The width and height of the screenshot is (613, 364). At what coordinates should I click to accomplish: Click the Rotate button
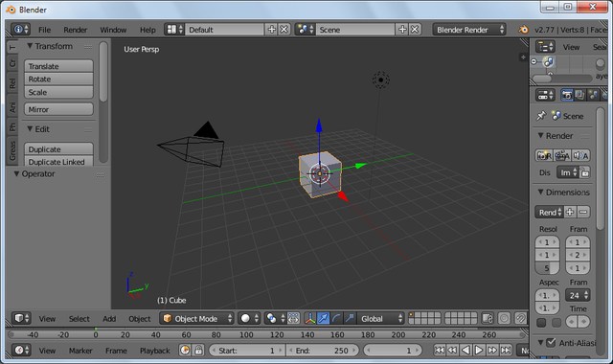pos(58,79)
